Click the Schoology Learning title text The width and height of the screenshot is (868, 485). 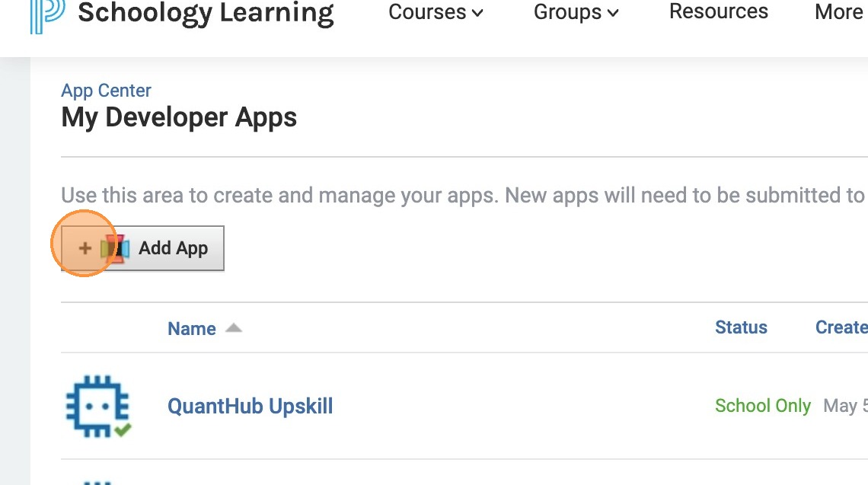click(206, 12)
